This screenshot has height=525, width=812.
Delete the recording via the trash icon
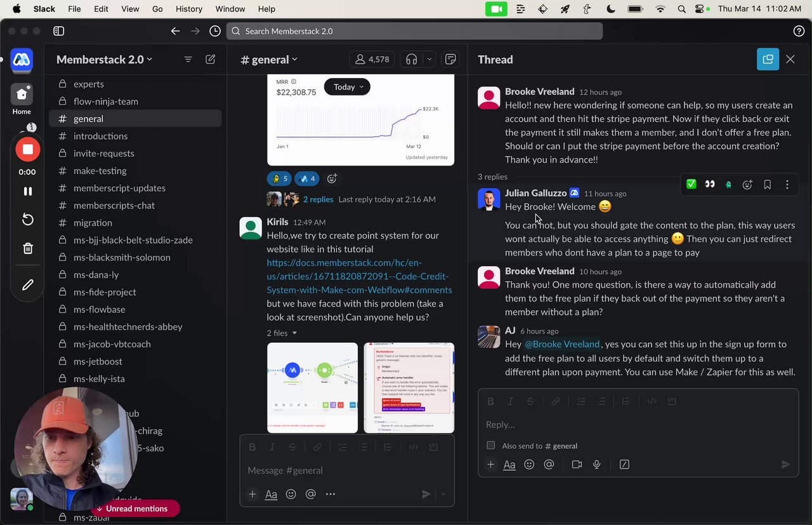point(28,248)
